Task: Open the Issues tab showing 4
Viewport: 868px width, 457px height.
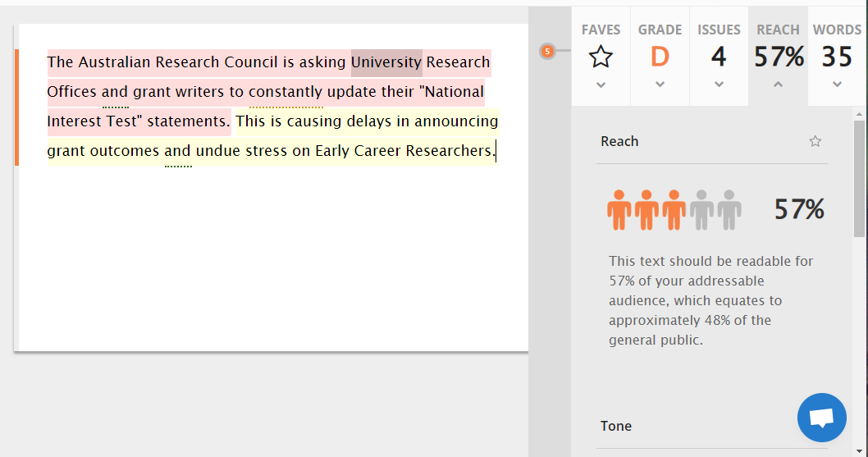Action: pos(719,56)
